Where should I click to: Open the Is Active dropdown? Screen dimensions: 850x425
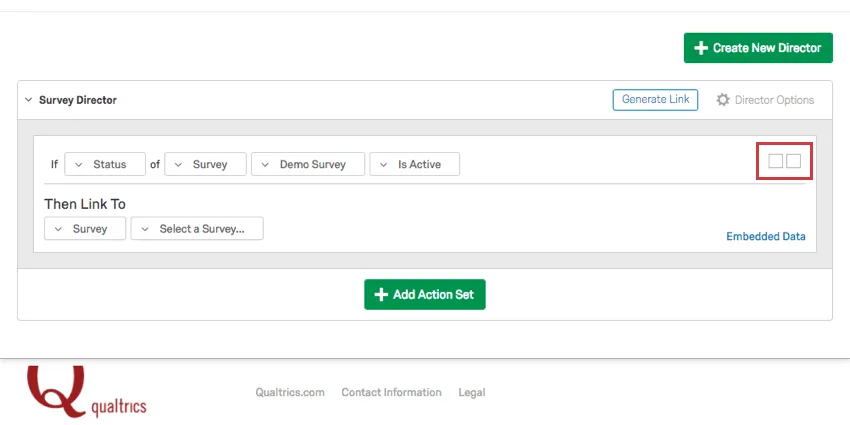coord(414,164)
